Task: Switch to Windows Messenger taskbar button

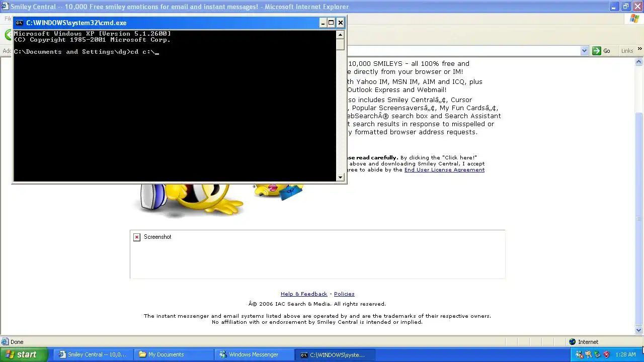Action: tap(254, 354)
